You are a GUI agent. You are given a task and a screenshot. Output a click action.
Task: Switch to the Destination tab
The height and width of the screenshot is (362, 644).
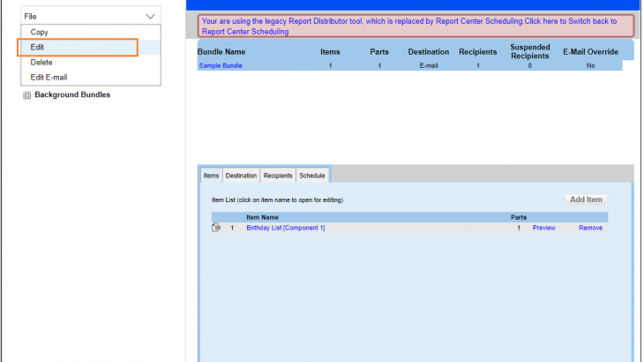241,176
